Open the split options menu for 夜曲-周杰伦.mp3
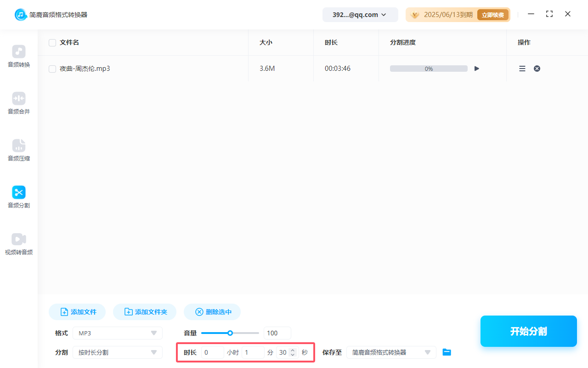588x368 pixels. click(x=522, y=68)
